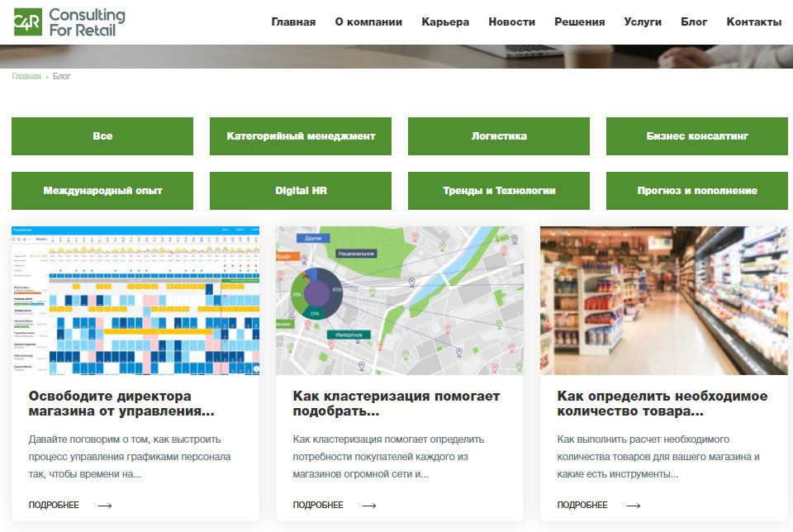Click the C4R Consulting For Retail logo
This screenshot has height=532, width=793.
pyautogui.click(x=69, y=22)
